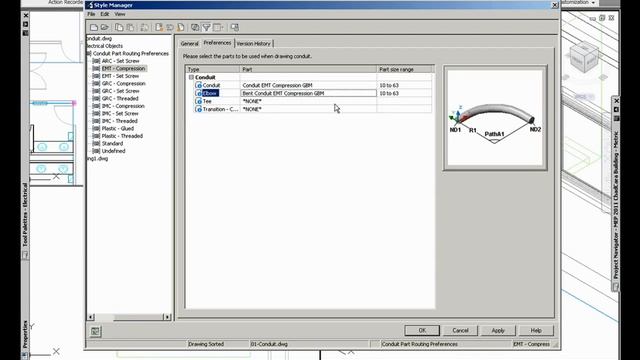Click the Toggle View toolbar icon
640x360 pixels.
pyautogui.click(x=195, y=27)
